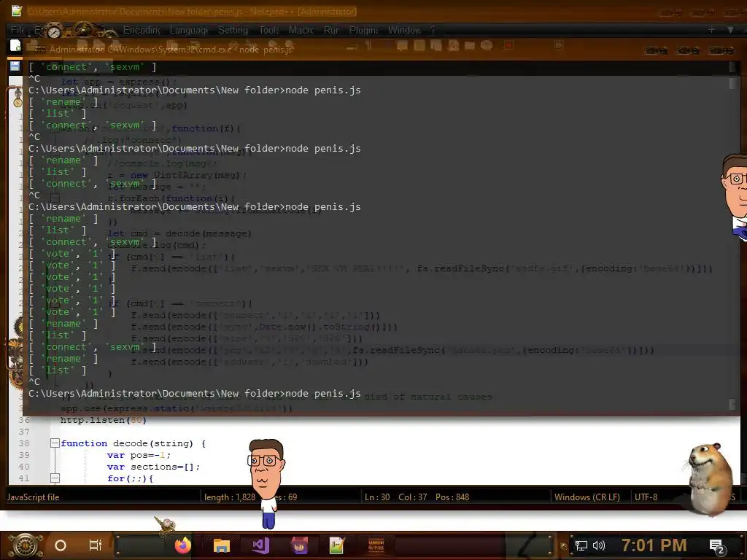Open the cat-face app on taskbar

tap(299, 545)
